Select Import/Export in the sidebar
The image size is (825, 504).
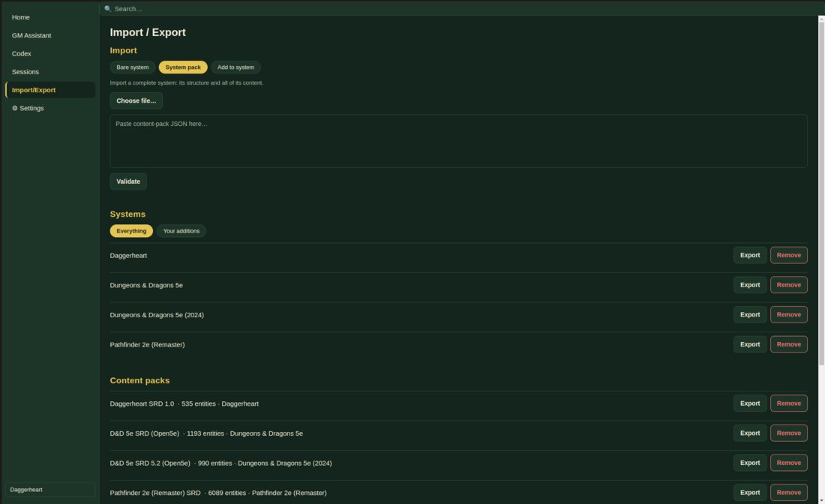[50, 90]
